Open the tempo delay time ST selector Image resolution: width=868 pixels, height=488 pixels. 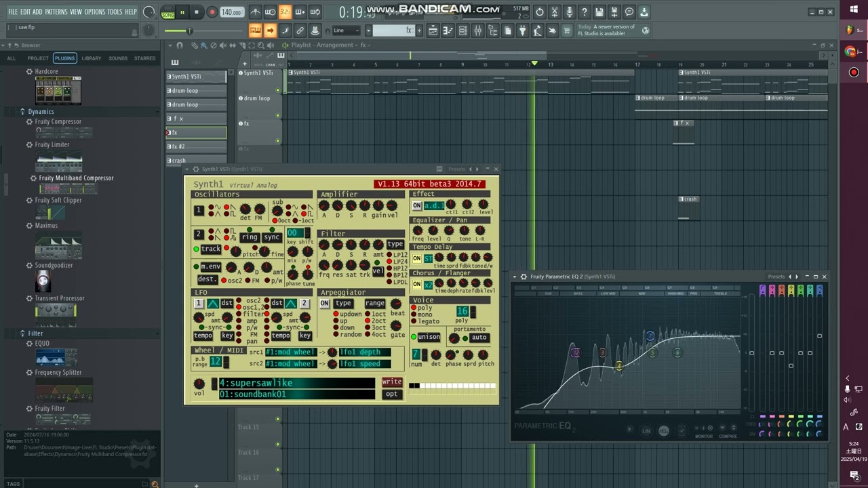[x=428, y=258]
